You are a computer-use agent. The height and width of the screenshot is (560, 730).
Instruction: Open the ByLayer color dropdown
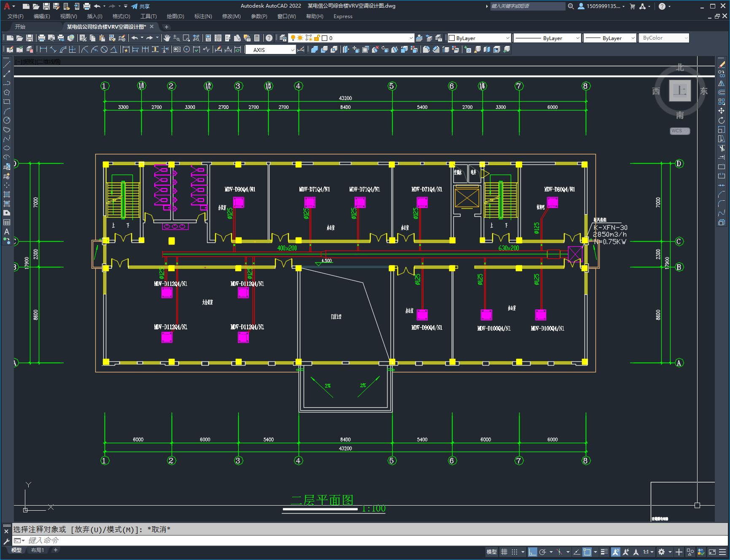[479, 38]
